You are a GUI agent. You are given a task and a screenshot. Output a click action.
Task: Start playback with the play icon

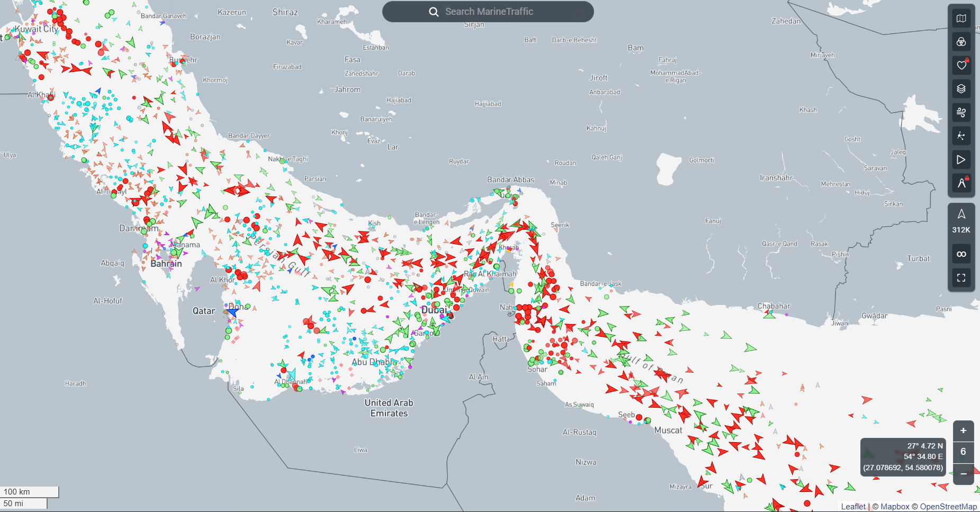coord(961,159)
